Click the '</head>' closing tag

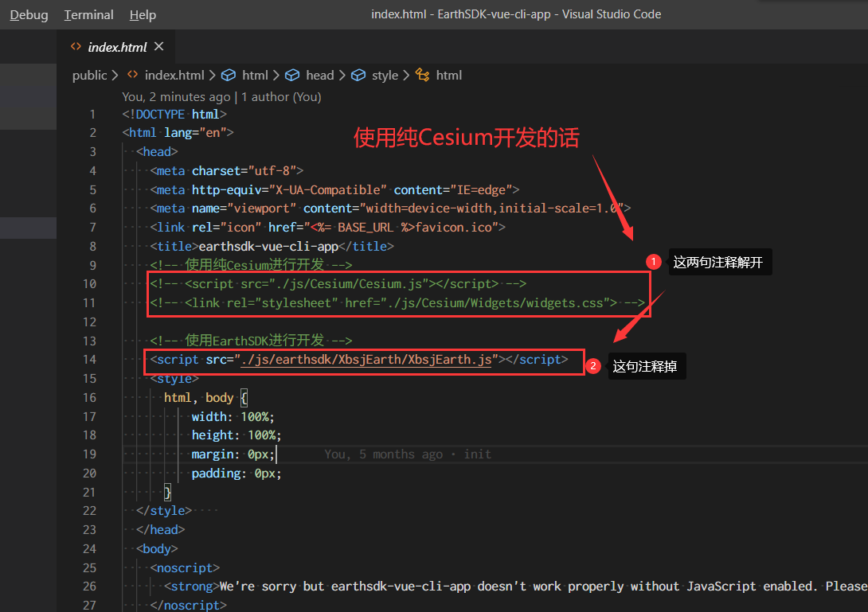pos(161,530)
